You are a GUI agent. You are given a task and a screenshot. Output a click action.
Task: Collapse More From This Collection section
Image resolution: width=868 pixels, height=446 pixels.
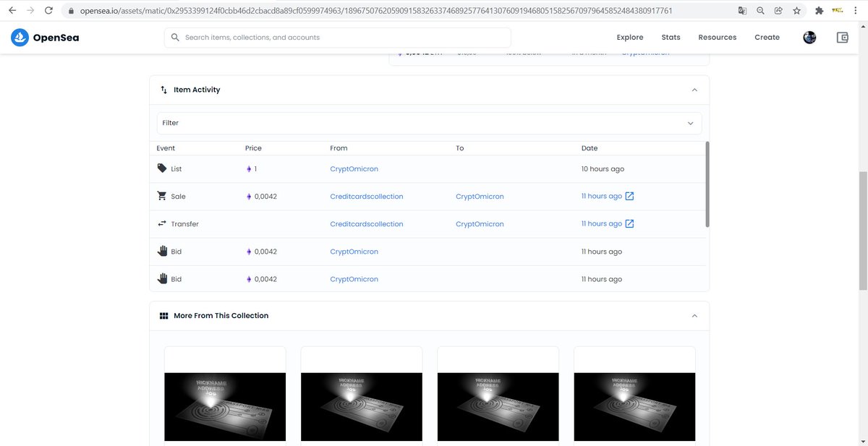point(694,316)
